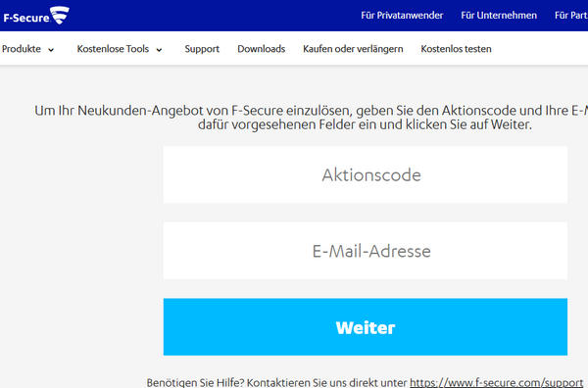Select Kostenlos testen
This screenshot has height=388, width=588.
456,49
